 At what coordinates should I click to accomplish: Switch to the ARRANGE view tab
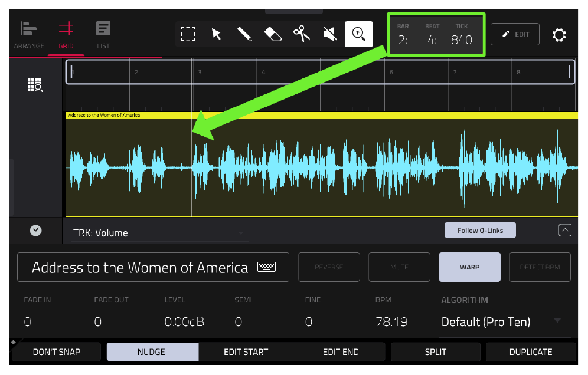[29, 35]
